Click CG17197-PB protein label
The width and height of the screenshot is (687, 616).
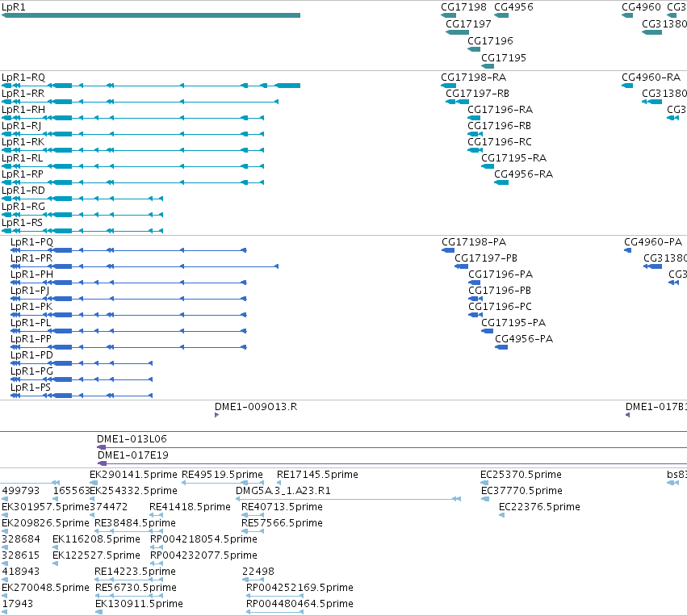[486, 258]
